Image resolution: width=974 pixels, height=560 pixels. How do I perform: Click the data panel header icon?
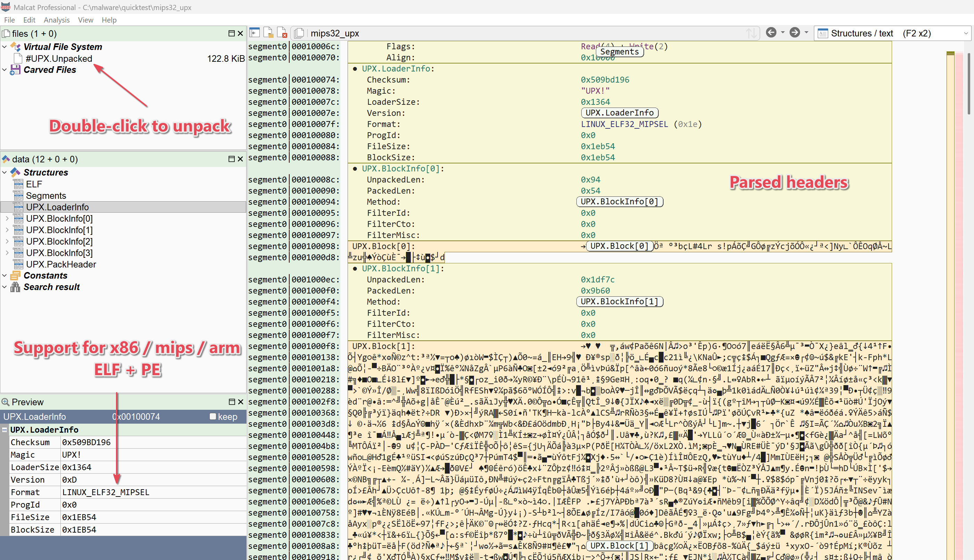(6, 159)
